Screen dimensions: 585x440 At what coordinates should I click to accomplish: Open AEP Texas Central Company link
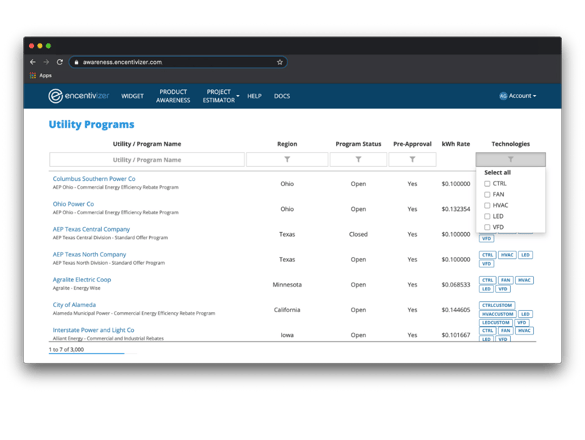[91, 229]
